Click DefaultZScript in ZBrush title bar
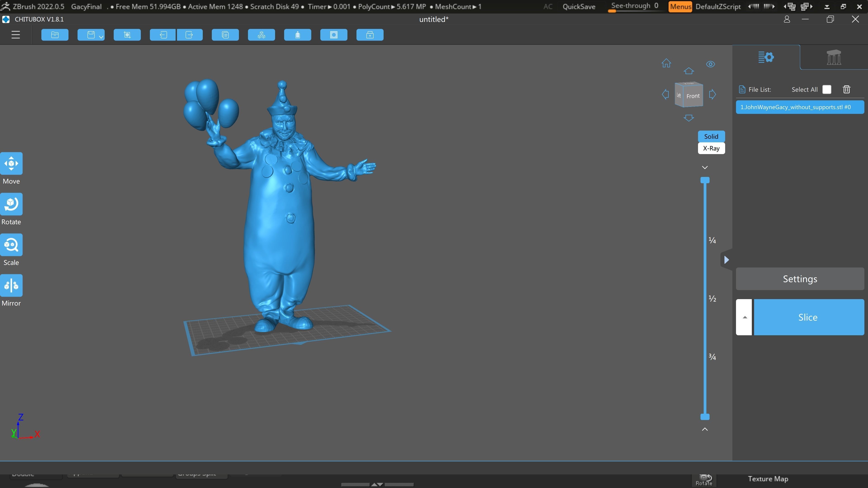Screen dimensions: 868x488 click(718, 6)
